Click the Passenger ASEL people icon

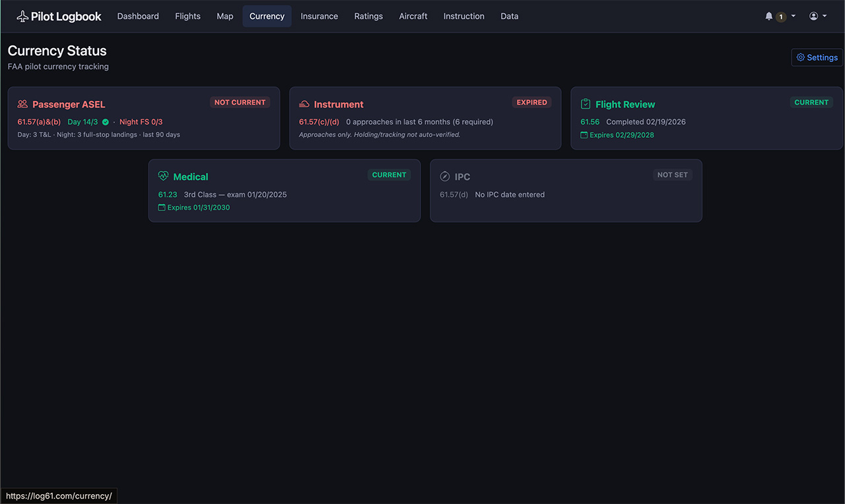[22, 104]
